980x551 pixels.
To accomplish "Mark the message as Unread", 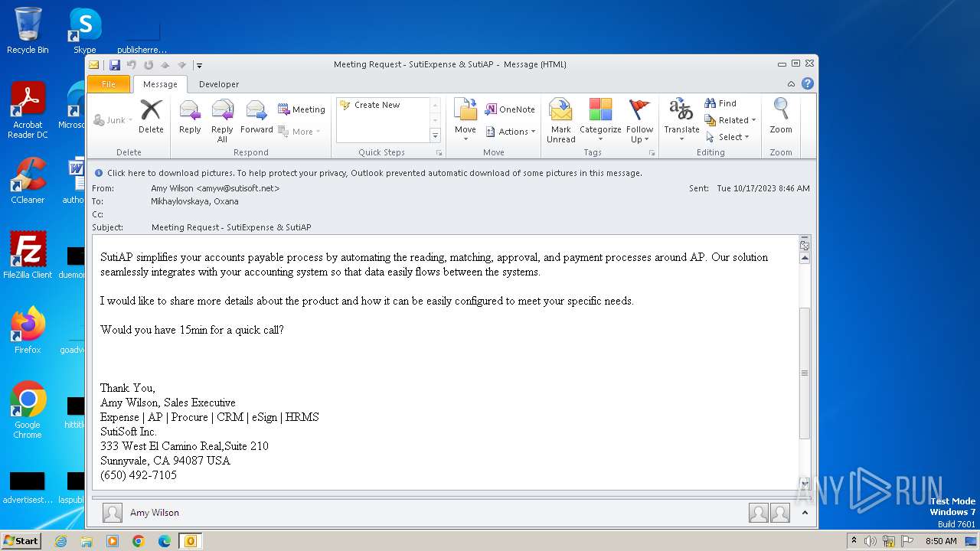I will pyautogui.click(x=560, y=121).
